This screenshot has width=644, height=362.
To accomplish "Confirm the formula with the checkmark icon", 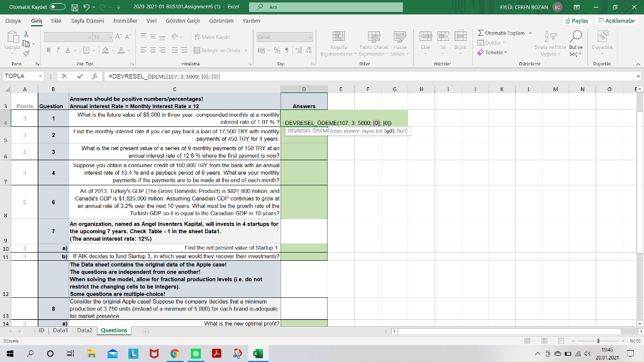I will pos(80,76).
